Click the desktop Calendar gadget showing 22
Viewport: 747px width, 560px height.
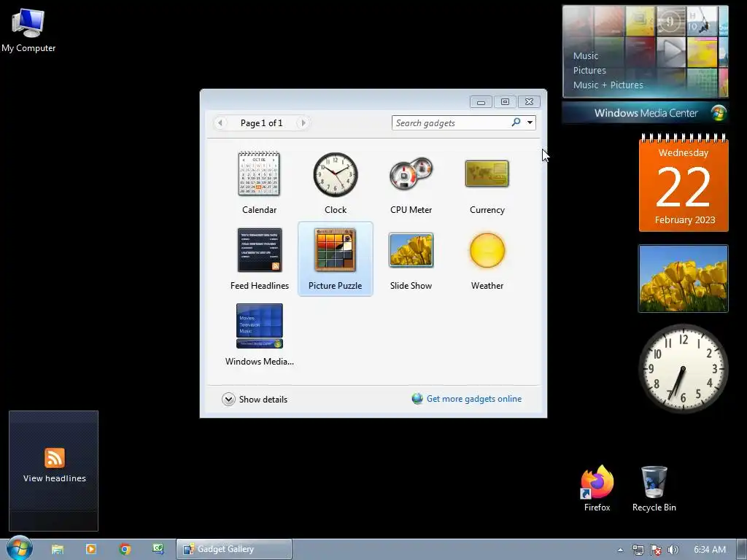coord(684,183)
